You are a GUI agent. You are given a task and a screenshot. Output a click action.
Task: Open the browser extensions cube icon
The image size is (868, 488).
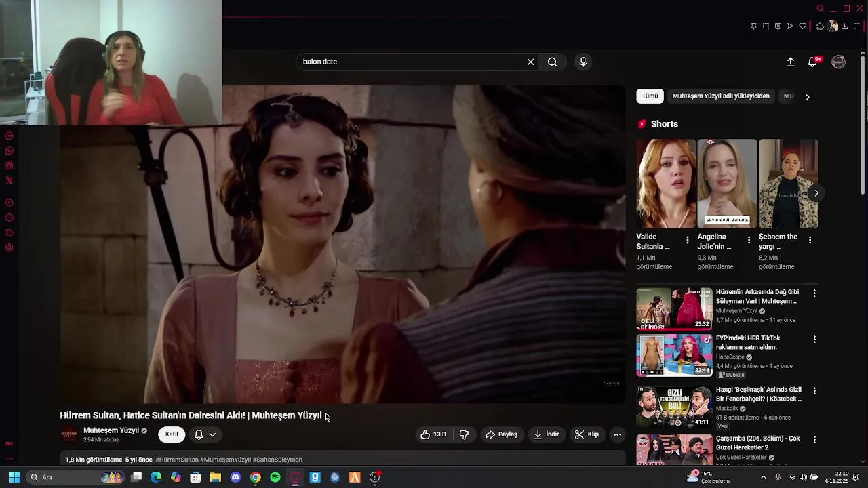(820, 26)
